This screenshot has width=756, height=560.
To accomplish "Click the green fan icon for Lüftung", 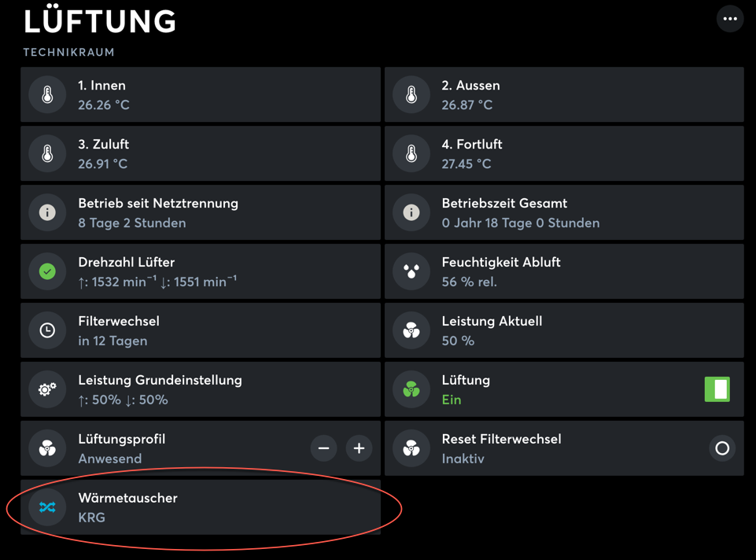I will [411, 390].
